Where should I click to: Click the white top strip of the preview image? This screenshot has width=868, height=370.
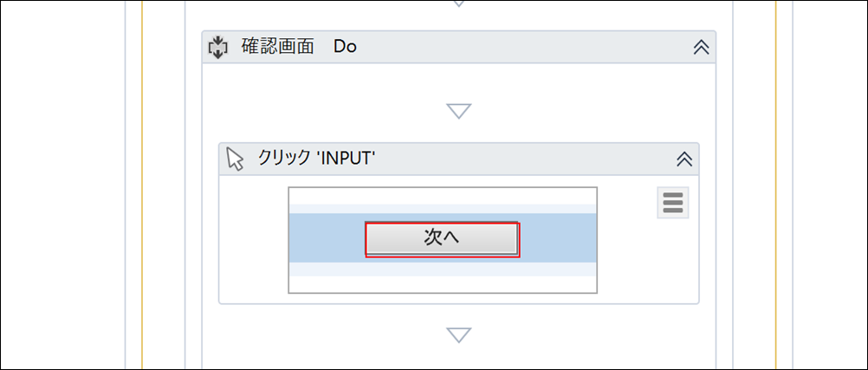coord(442,195)
